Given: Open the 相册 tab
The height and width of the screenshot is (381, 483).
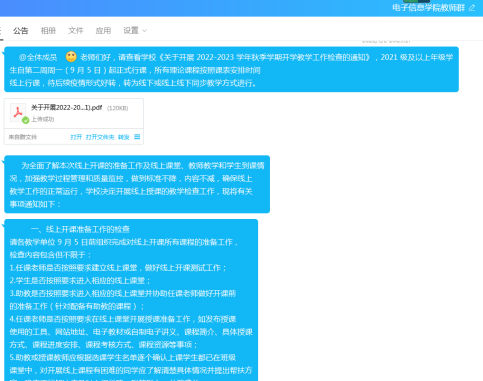Looking at the screenshot, I should [x=48, y=31].
